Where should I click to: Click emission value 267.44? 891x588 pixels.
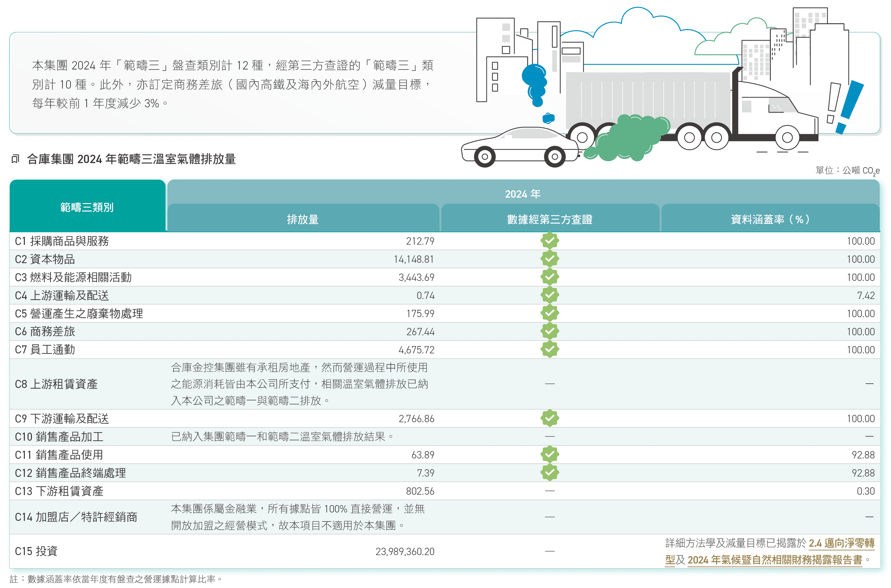point(420,332)
